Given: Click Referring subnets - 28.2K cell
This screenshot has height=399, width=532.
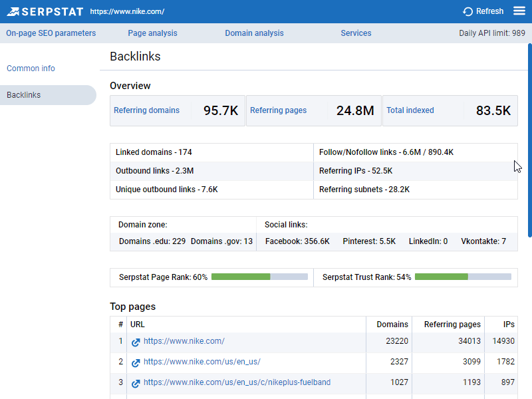Looking at the screenshot, I should coord(416,190).
